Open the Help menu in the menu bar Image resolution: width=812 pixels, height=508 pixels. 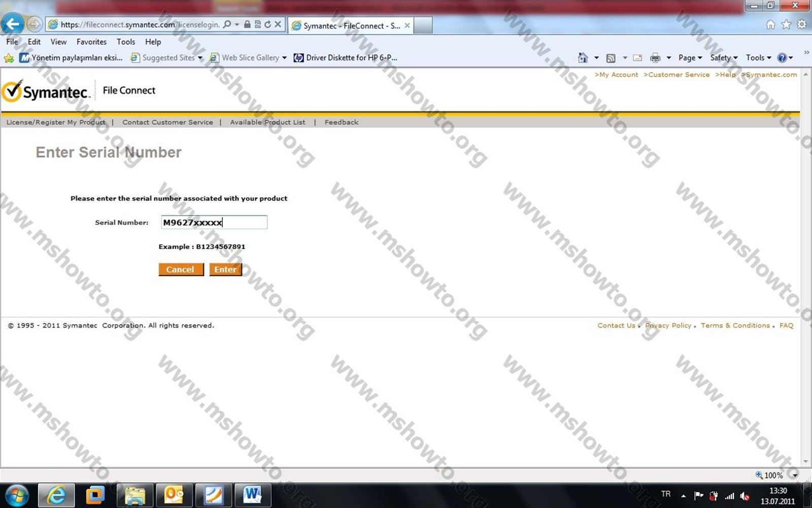pyautogui.click(x=153, y=42)
